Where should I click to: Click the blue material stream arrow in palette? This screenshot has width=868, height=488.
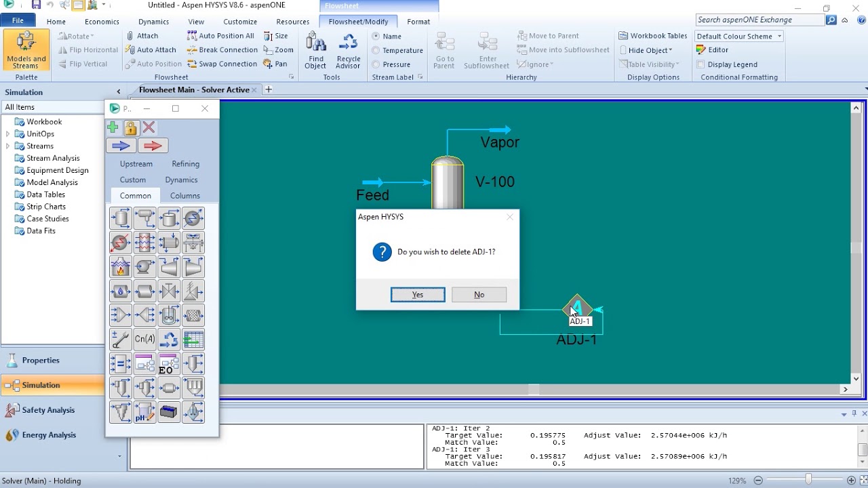[121, 146]
